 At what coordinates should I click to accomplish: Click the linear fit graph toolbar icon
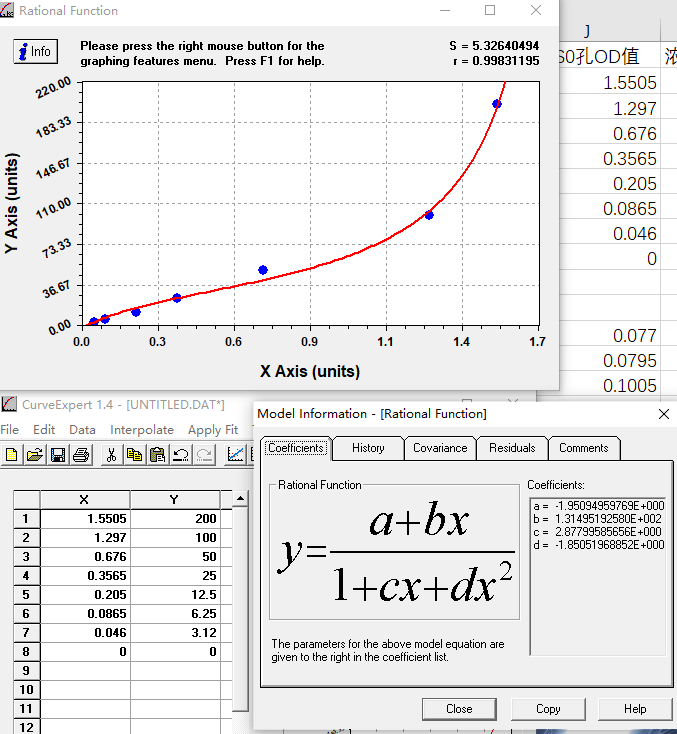[235, 455]
